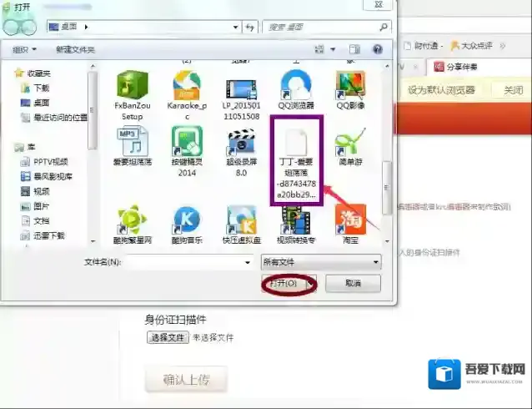Click the 取消 button
The image size is (532, 409).
[352, 284]
